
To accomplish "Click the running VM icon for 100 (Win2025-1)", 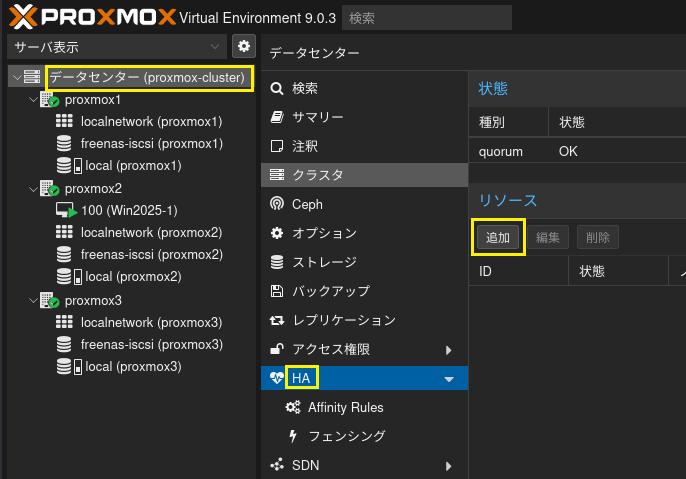I will [x=66, y=210].
